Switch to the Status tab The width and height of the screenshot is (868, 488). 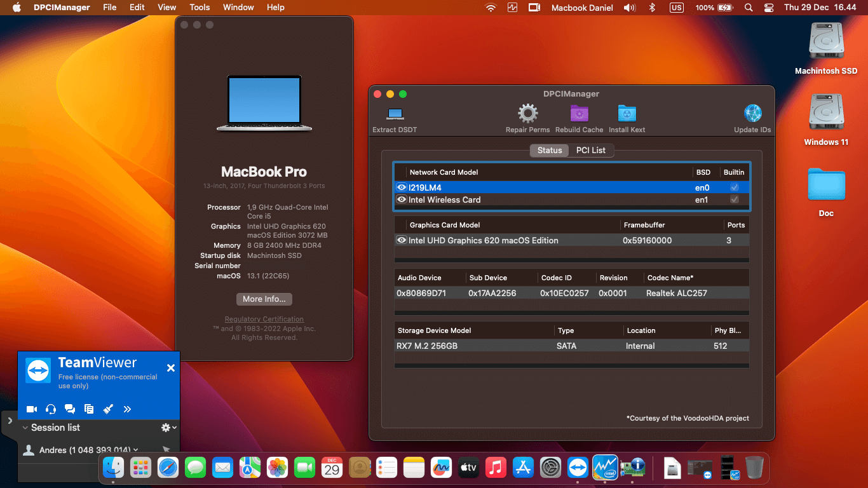(x=550, y=151)
